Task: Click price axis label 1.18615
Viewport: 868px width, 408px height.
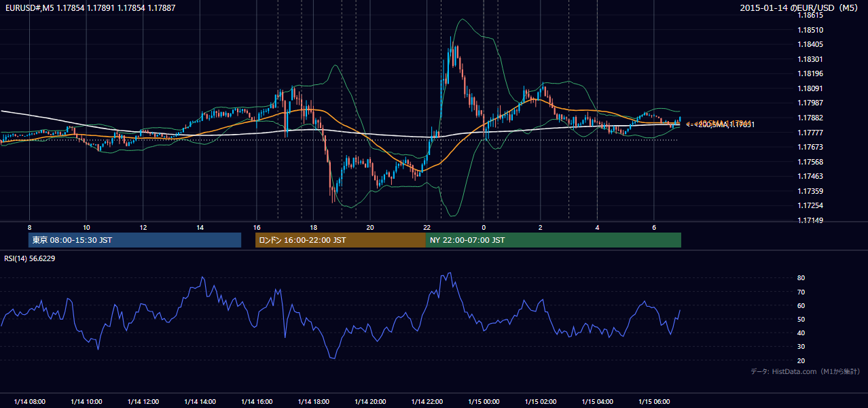Action: click(x=811, y=16)
